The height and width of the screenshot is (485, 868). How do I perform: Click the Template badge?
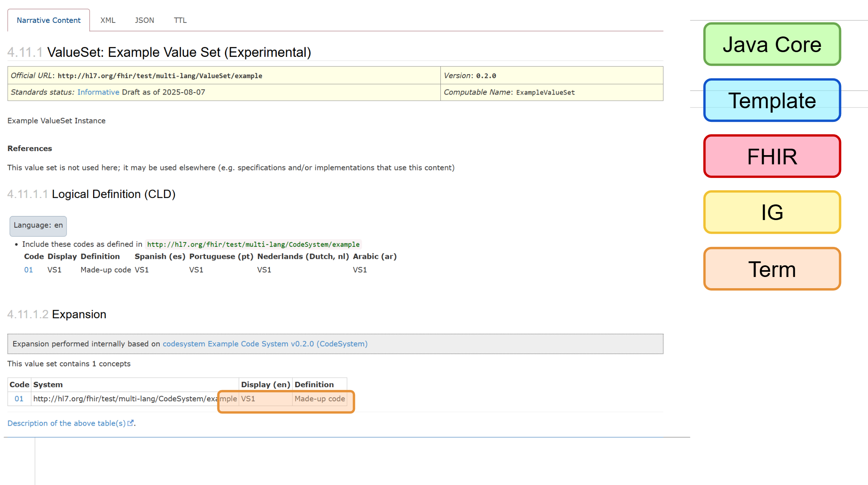click(772, 101)
